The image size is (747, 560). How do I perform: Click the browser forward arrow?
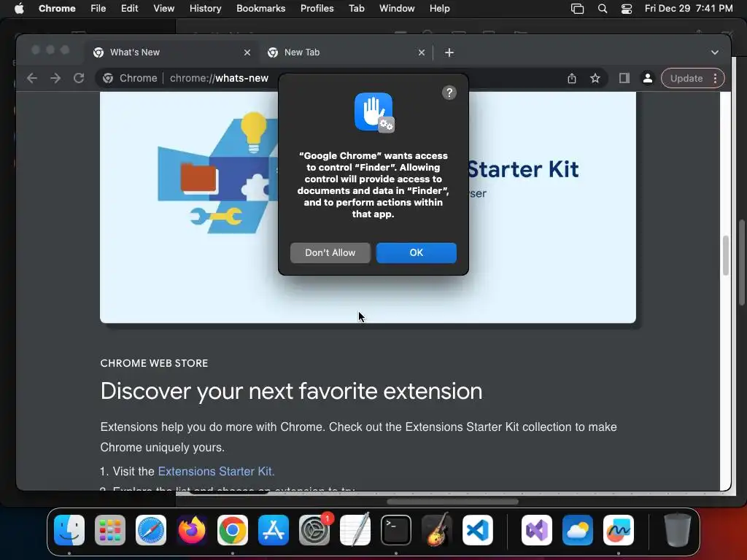coord(55,78)
